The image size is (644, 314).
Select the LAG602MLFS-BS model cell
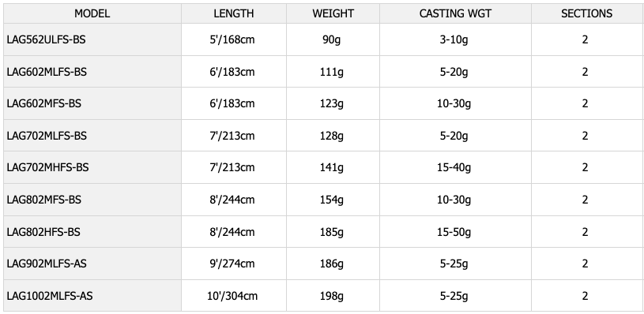[x=92, y=72]
